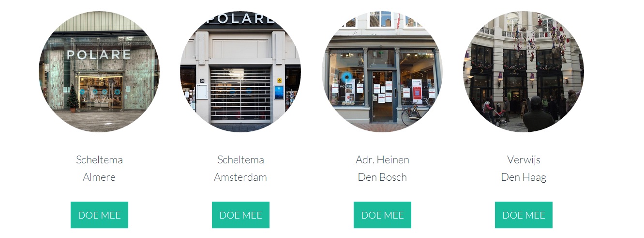Select the Verwijs store name
The width and height of the screenshot is (644, 238).
click(524, 160)
